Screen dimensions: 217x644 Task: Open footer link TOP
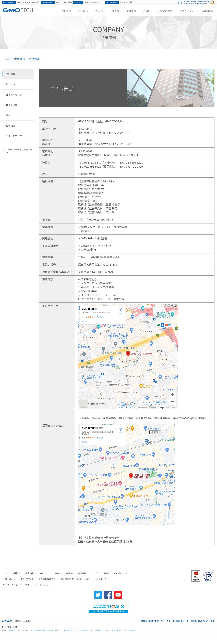click(x=5, y=574)
